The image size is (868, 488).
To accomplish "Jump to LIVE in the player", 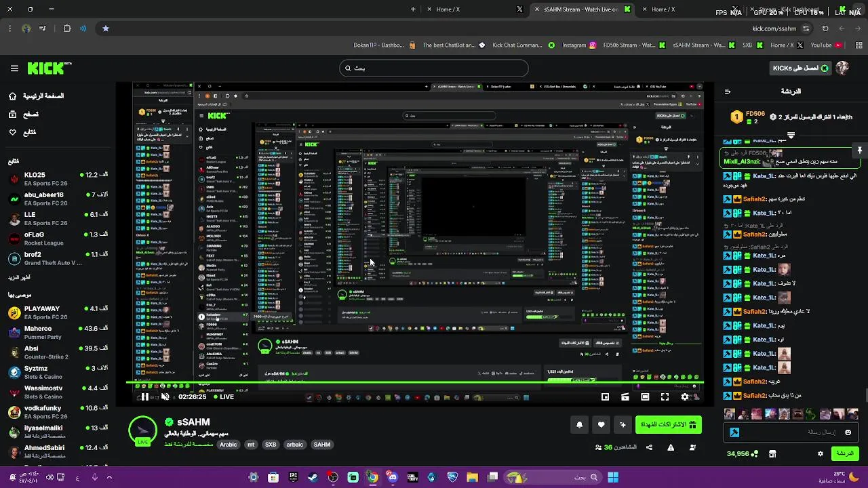I will click(x=223, y=397).
